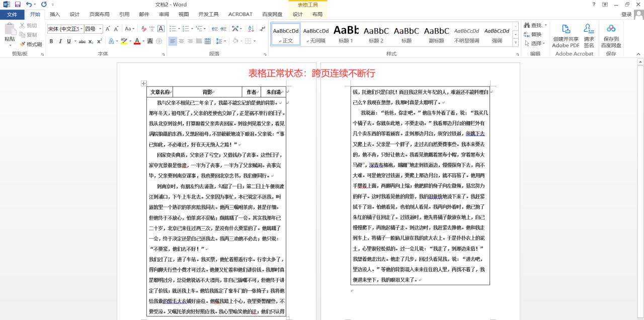Open highlight color dropdown arrow

click(x=130, y=41)
